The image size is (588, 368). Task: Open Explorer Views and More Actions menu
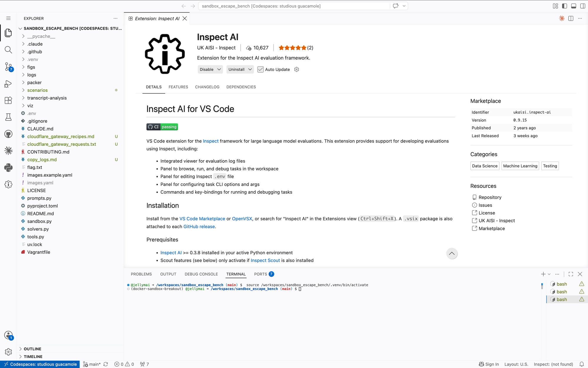pos(116,18)
